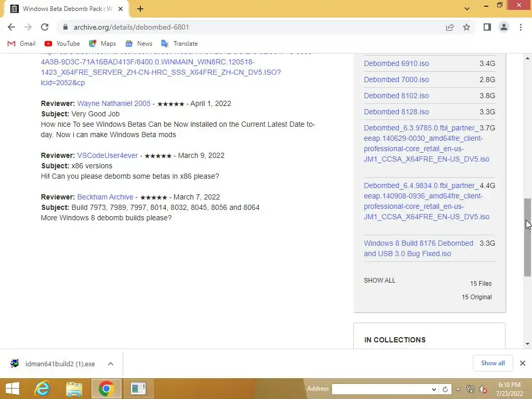Open reviewer VSCodeUser4ever profile
The height and width of the screenshot is (399, 532).
point(107,155)
